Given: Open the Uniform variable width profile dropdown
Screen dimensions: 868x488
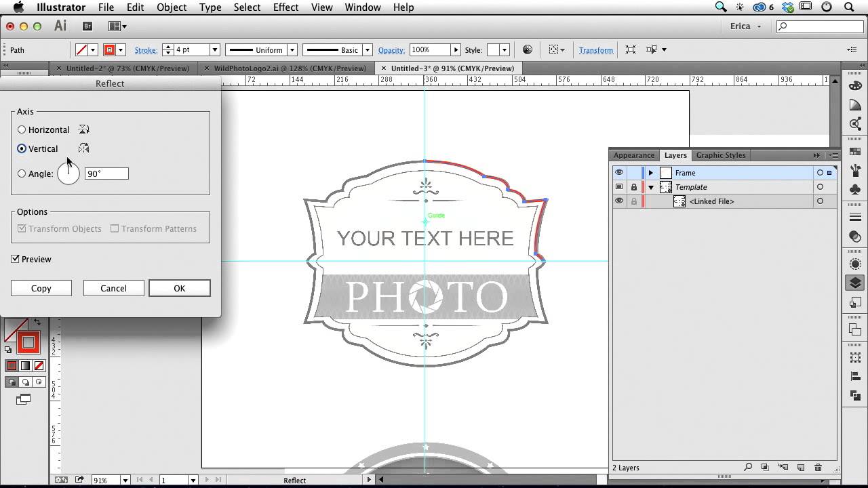Looking at the screenshot, I should pos(292,50).
